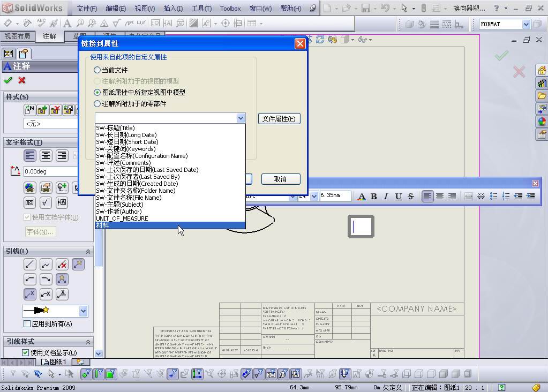Click Note tool A icon in toolbar

[x=67, y=24]
